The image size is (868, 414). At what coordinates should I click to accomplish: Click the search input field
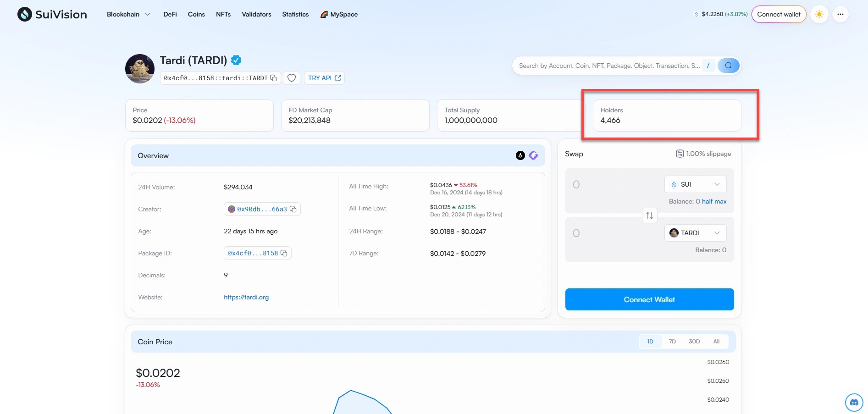click(605, 66)
